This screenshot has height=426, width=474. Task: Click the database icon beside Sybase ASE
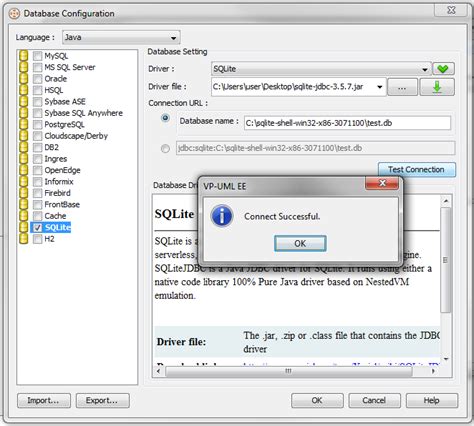click(23, 101)
